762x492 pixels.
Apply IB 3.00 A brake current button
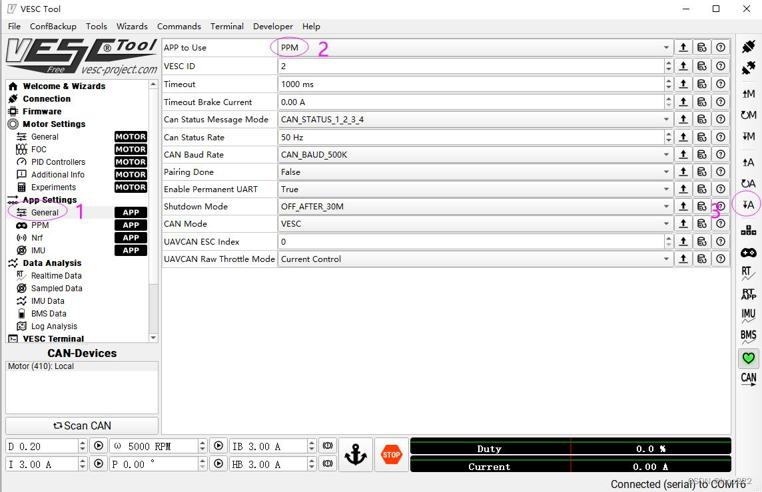tap(328, 446)
